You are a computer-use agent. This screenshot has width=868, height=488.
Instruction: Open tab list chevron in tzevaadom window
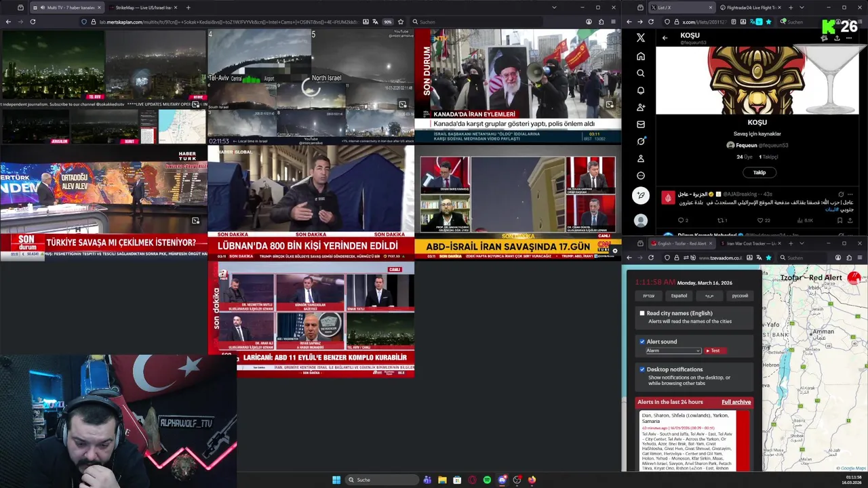[x=800, y=243]
